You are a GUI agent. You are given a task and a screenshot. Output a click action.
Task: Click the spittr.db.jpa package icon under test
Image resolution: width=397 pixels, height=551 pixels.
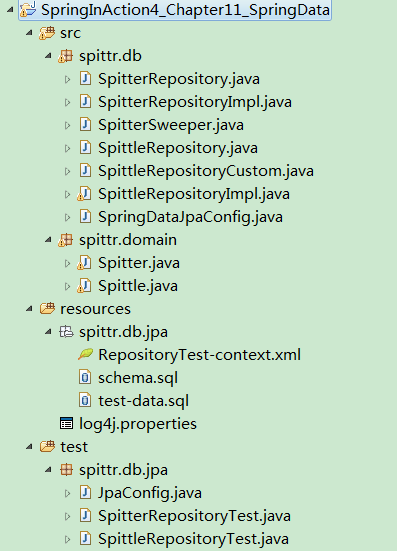tap(66, 470)
